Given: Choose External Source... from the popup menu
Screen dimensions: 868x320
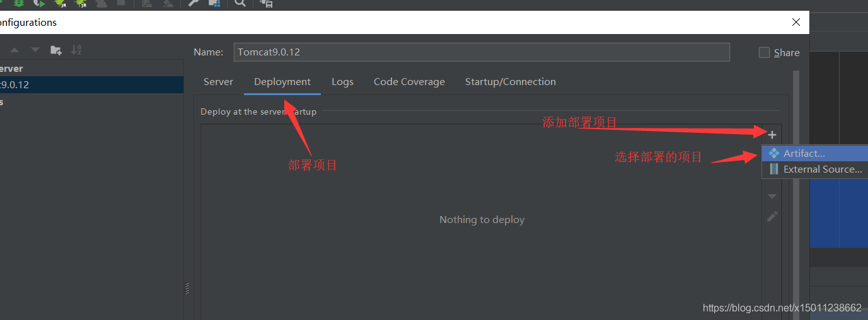Looking at the screenshot, I should (x=815, y=169).
